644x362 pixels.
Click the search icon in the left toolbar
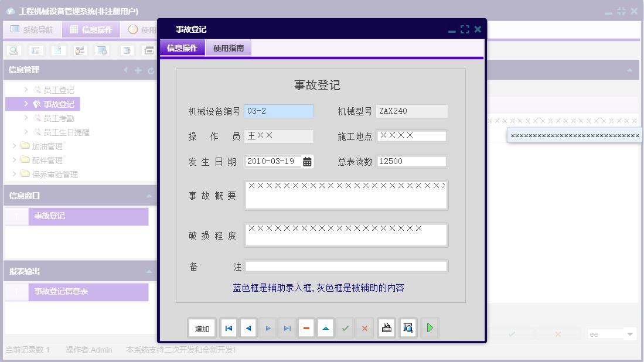click(x=13, y=50)
